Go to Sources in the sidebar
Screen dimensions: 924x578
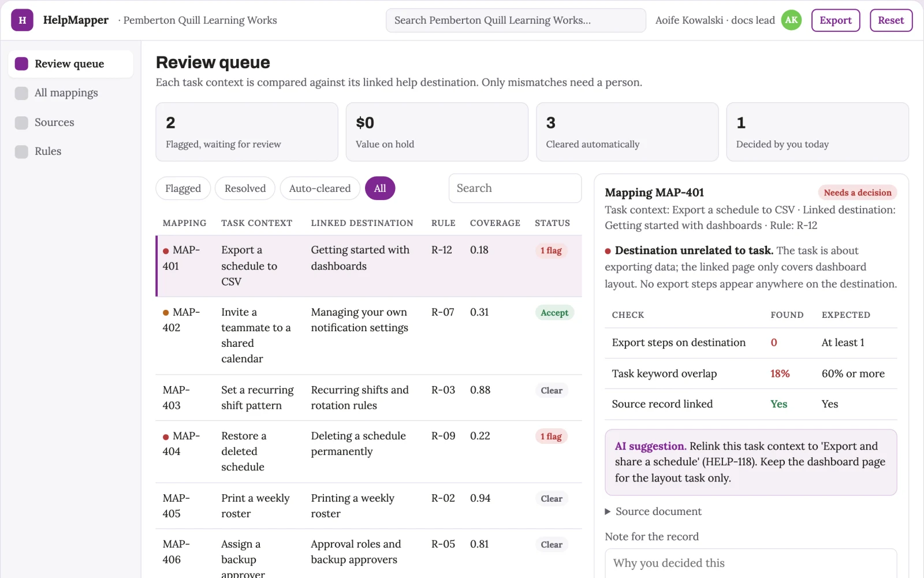tap(70, 123)
